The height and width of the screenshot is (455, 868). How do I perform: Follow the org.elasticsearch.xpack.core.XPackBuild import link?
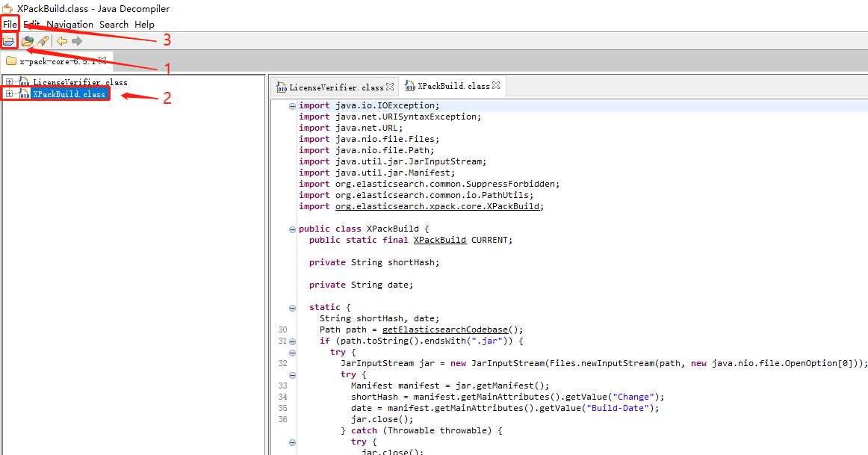pyautogui.click(x=437, y=206)
